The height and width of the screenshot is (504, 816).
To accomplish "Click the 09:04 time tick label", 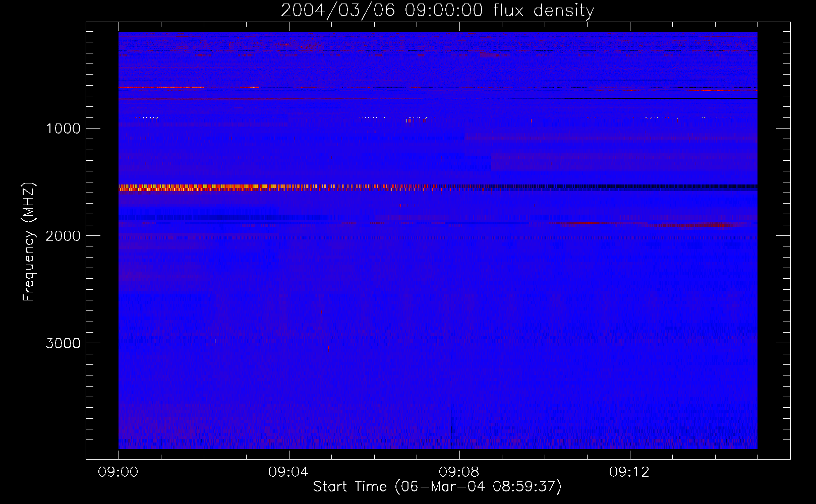I will tap(288, 472).
